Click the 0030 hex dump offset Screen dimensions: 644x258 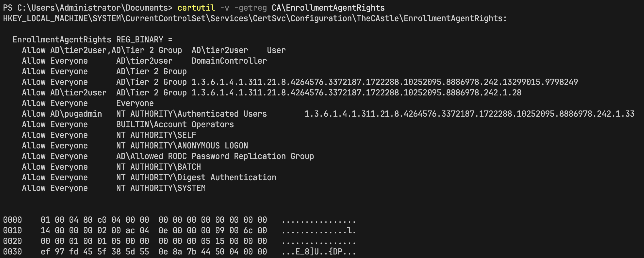(12, 252)
